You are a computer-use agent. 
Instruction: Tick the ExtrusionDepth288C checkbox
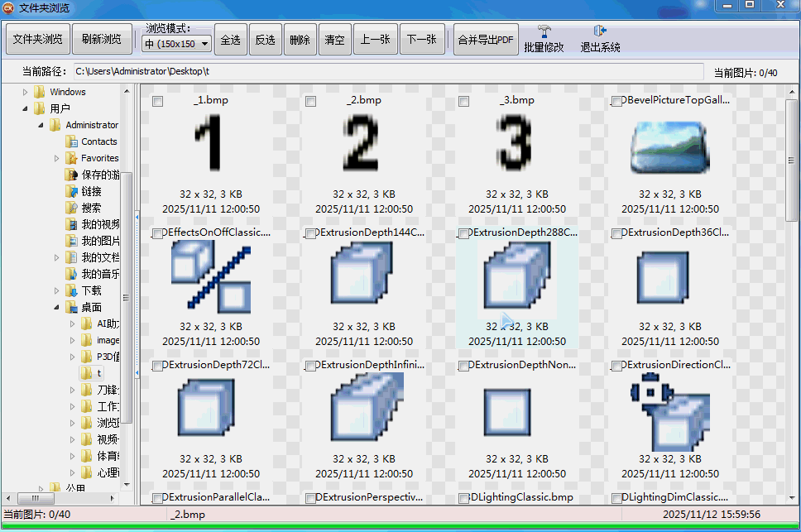coord(464,234)
